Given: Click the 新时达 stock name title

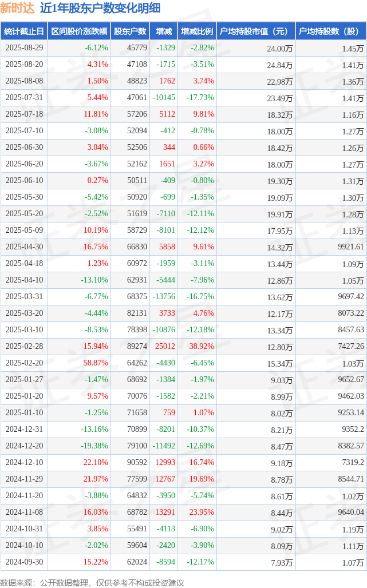Looking at the screenshot, I should (17, 8).
